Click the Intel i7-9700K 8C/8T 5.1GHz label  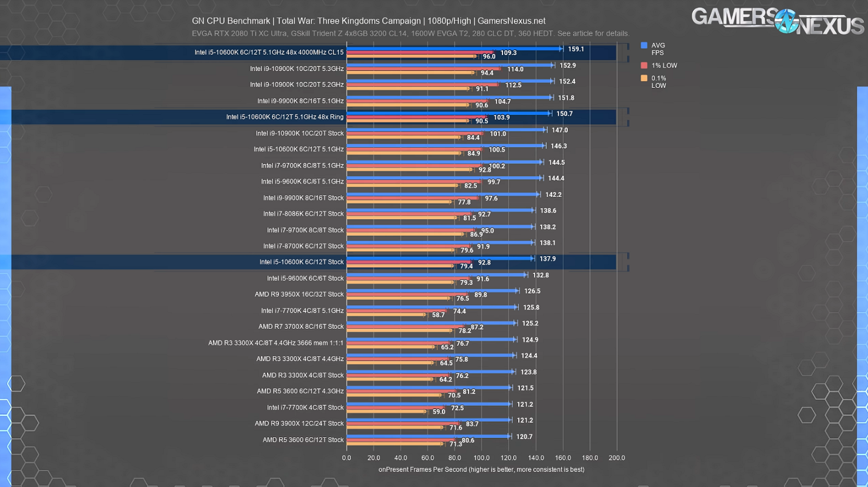click(303, 166)
